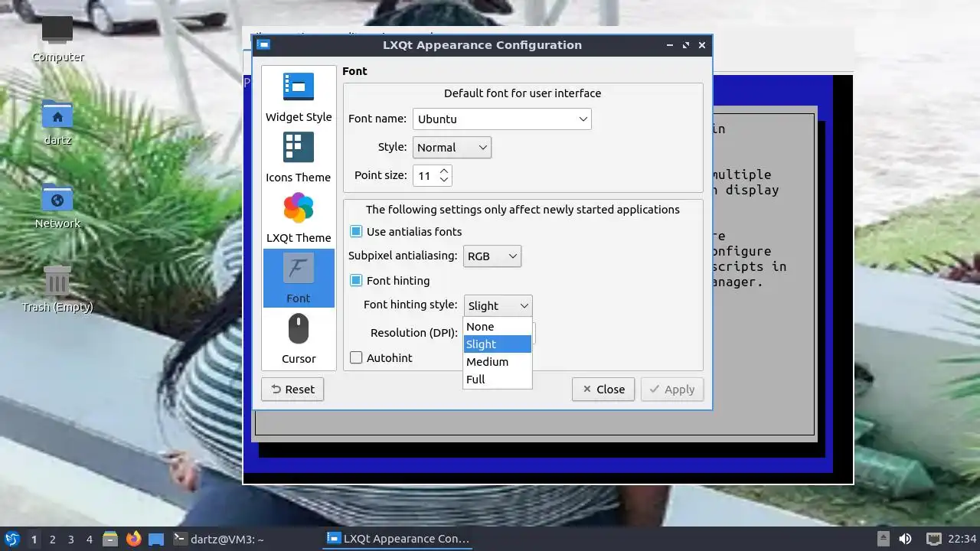Open the LXQt Theme section
This screenshot has height=551, width=980.
pos(299,217)
